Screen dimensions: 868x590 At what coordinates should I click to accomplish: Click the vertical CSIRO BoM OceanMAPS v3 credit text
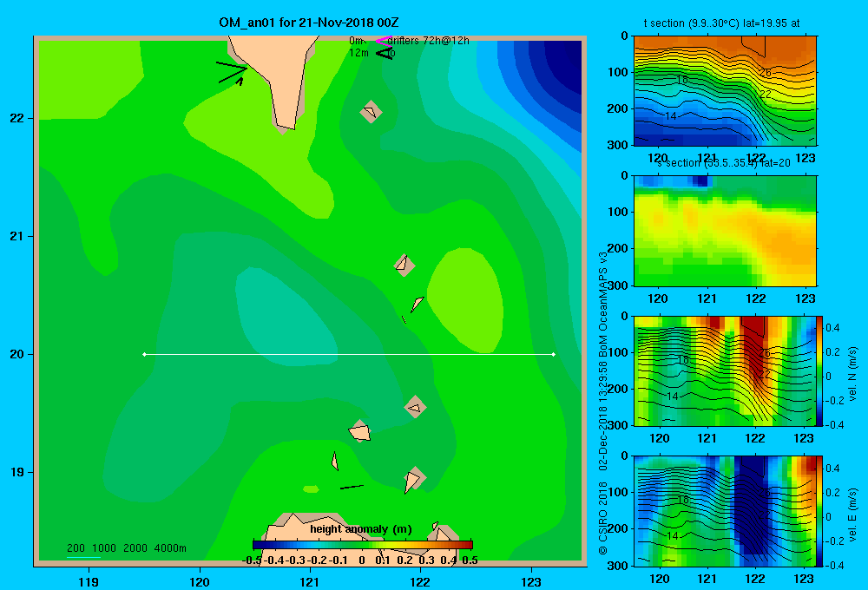pos(603,403)
